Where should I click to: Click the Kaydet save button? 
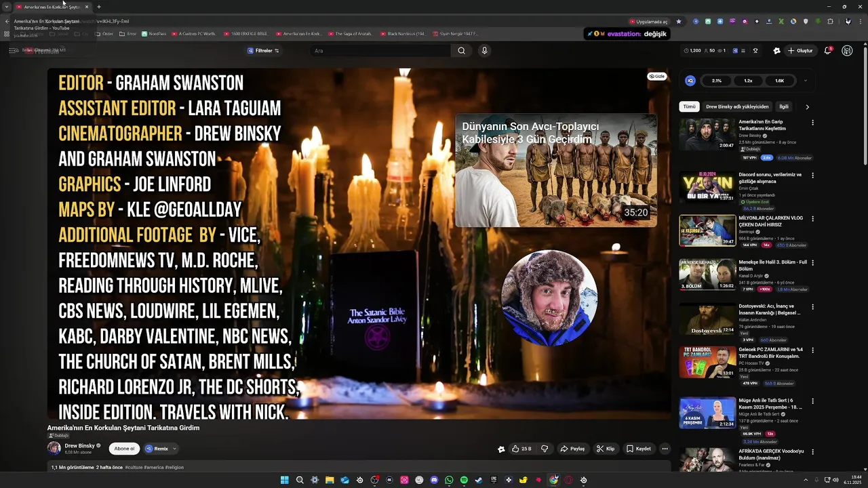[638, 449]
